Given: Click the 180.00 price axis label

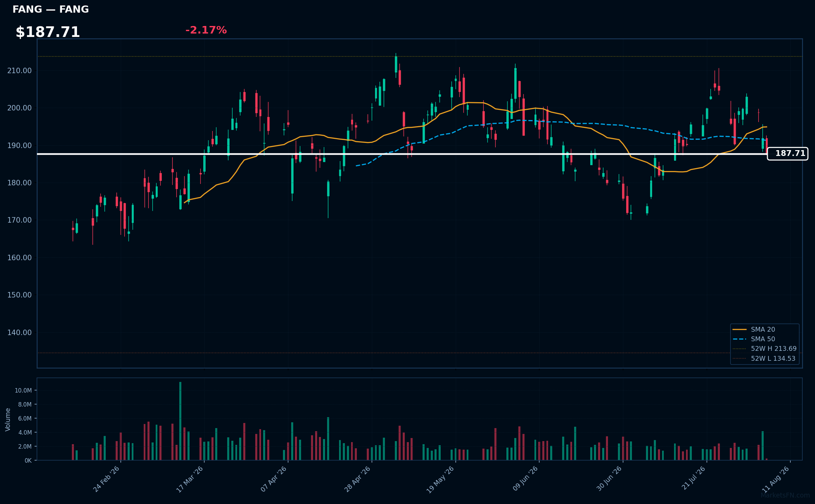Looking at the screenshot, I should 20,183.
